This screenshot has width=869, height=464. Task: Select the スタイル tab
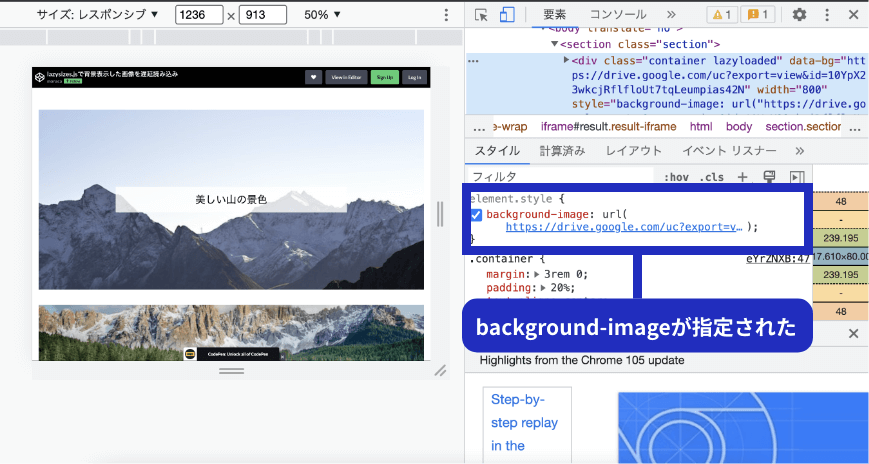497,151
